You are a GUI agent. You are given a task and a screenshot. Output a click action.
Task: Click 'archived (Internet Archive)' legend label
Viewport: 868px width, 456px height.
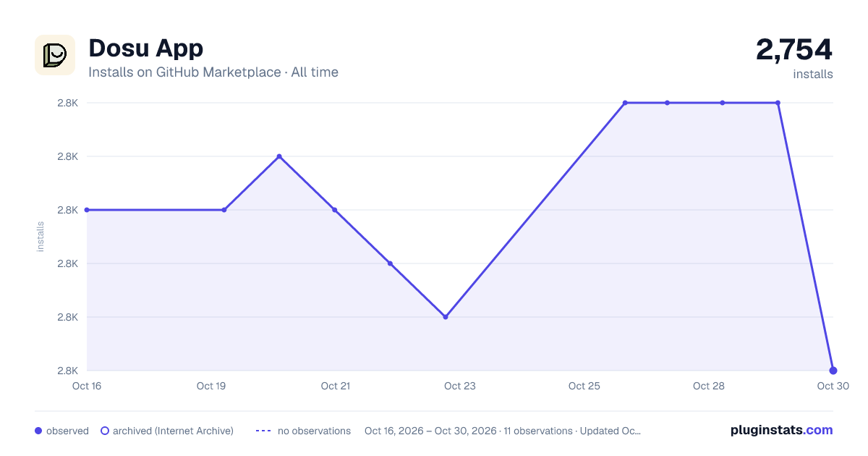[173, 431]
